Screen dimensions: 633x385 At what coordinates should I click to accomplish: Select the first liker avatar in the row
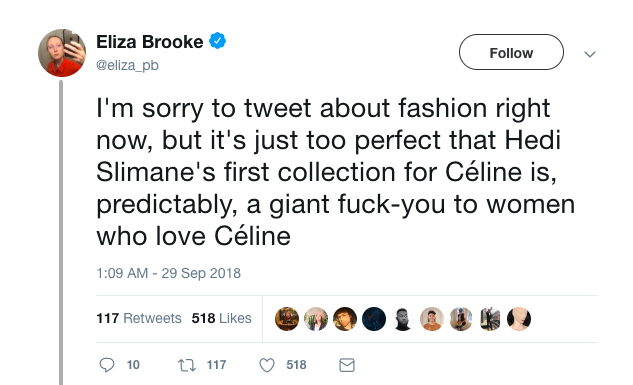click(287, 319)
